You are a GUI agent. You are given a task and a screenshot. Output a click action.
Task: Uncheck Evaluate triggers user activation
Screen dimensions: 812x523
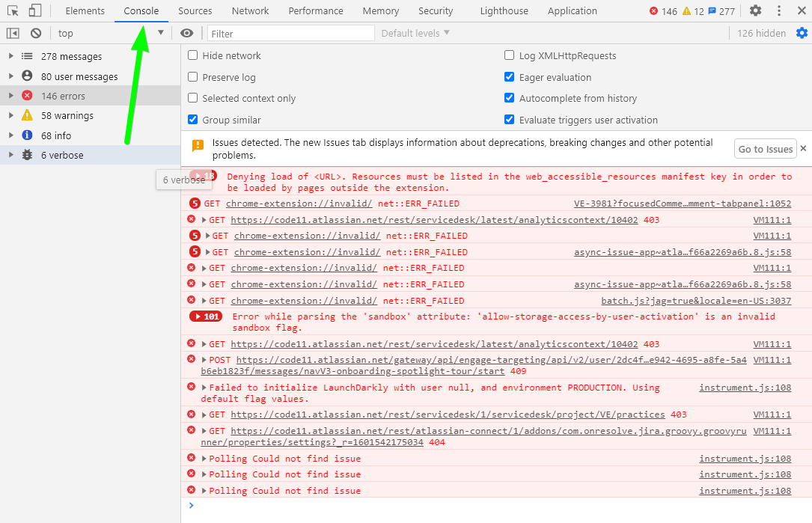[510, 119]
